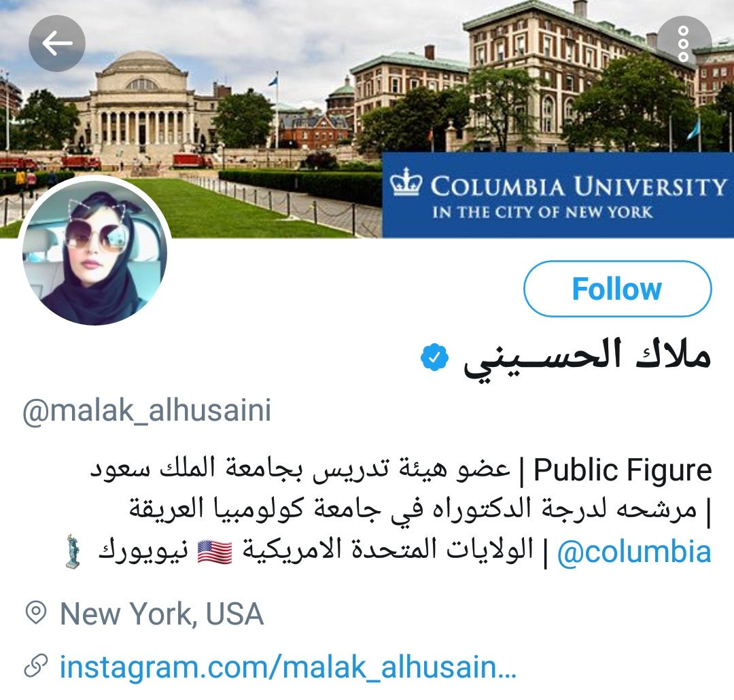Click the Columbia University banner text
Viewport: 734px width, 700px height.
point(578,186)
